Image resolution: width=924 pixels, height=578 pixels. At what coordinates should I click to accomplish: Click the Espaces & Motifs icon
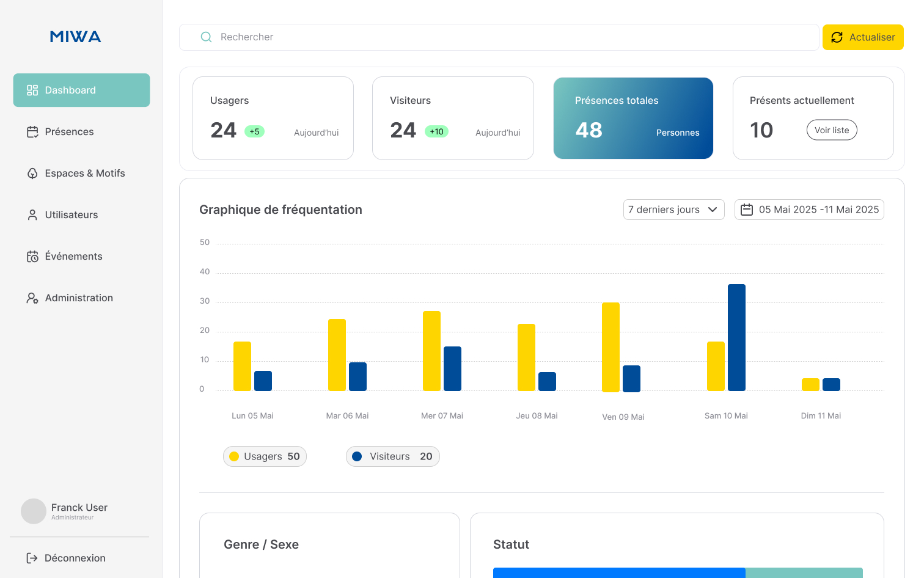click(32, 174)
